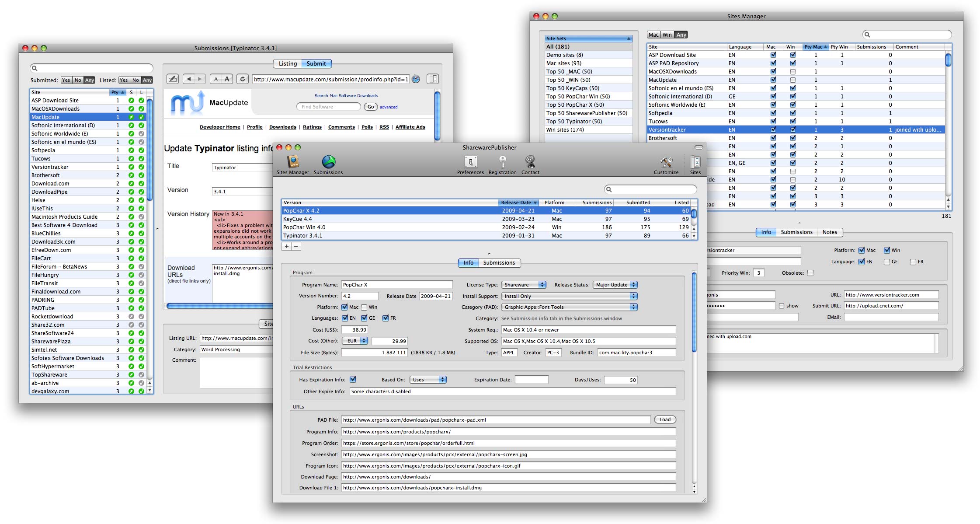Click the Sites icon on the toolbar
The width and height of the screenshot is (980, 524).
[x=695, y=162]
